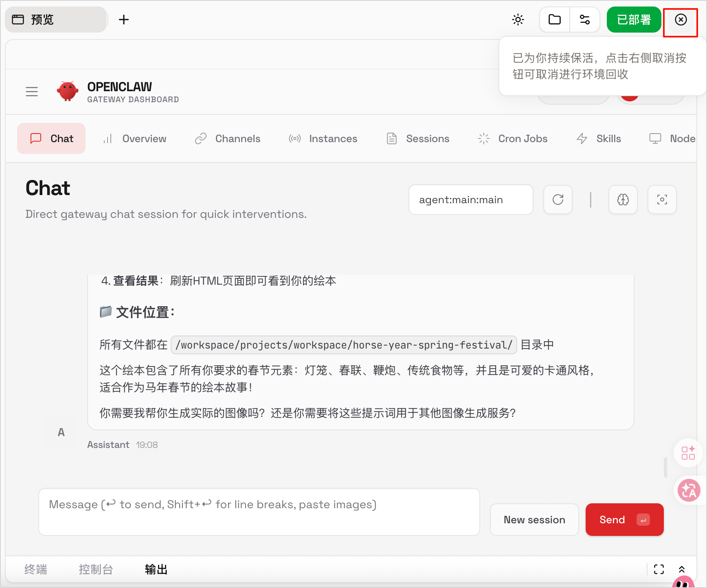The image size is (707, 588).
Task: Click the green 已部署 button
Action: (634, 20)
